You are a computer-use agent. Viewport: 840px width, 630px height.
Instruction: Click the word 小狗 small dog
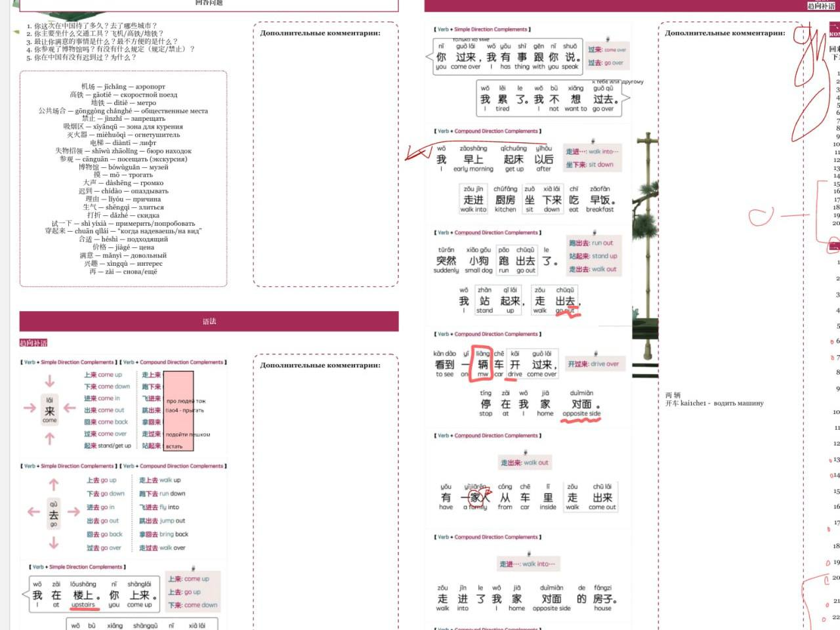click(478, 260)
